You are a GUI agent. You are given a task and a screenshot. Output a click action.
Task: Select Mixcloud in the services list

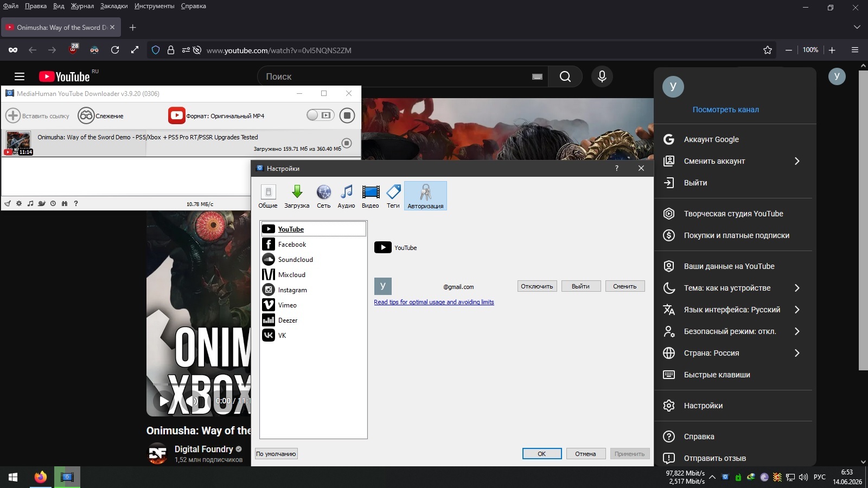coord(314,275)
